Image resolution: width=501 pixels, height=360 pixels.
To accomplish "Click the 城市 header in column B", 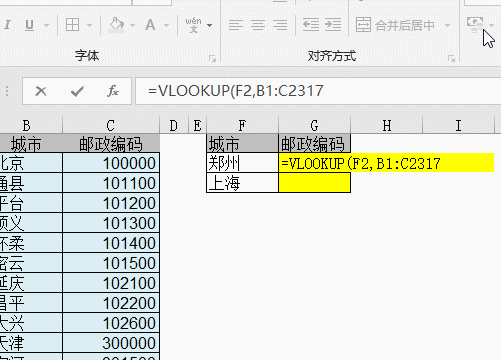I will pyautogui.click(x=31, y=144).
